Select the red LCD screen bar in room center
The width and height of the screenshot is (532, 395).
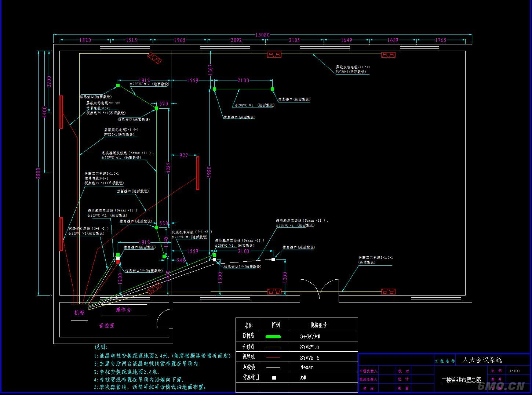[198, 173]
